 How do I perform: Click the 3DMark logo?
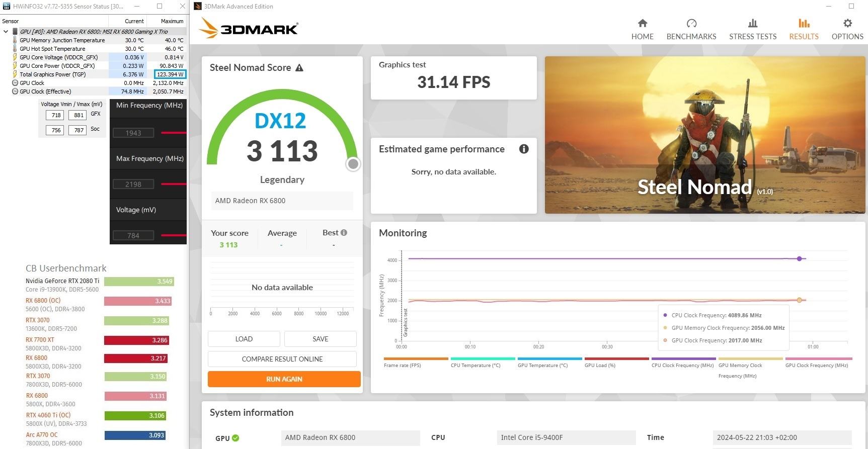pyautogui.click(x=248, y=28)
